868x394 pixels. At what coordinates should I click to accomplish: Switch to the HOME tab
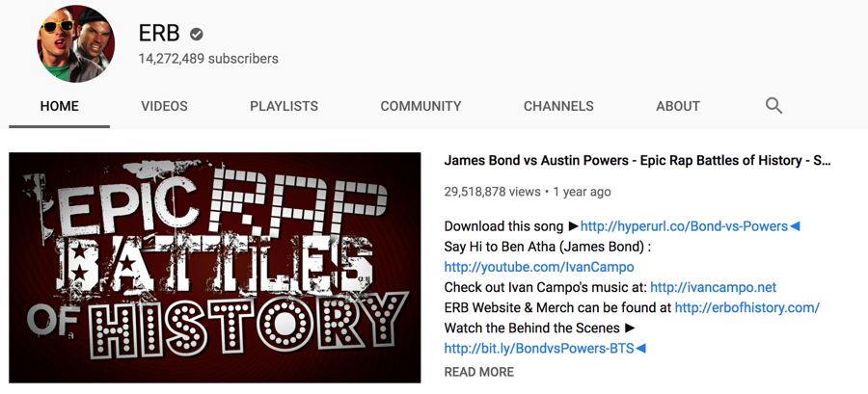(x=59, y=106)
